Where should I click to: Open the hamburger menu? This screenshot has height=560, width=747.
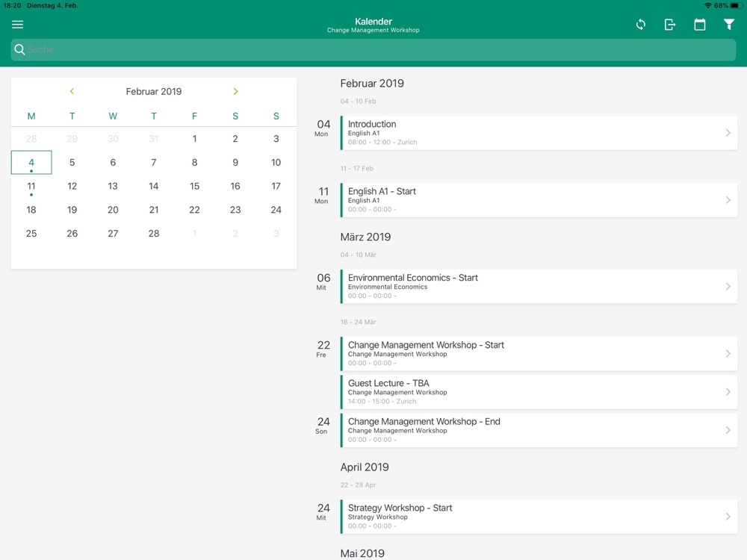(18, 25)
